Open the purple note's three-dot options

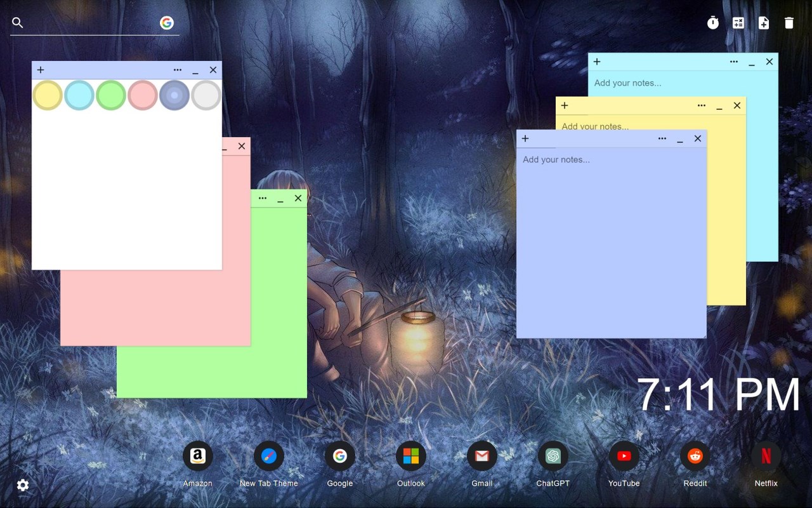(x=662, y=138)
